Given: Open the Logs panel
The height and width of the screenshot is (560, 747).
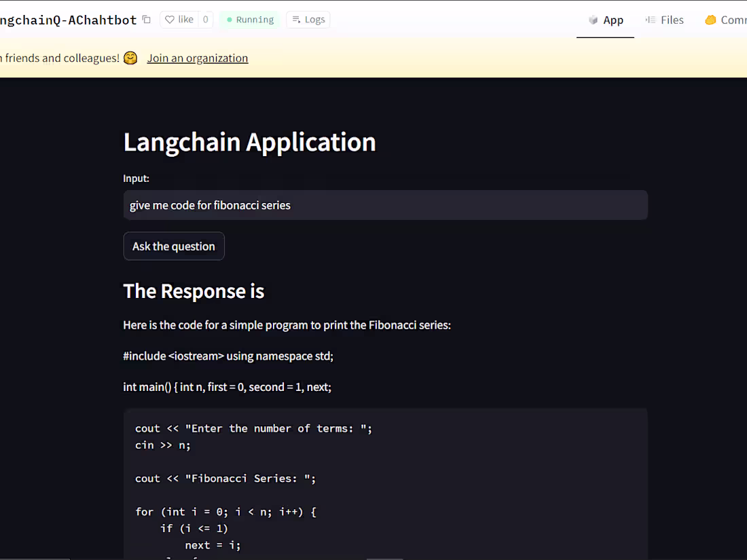Looking at the screenshot, I should [308, 20].
